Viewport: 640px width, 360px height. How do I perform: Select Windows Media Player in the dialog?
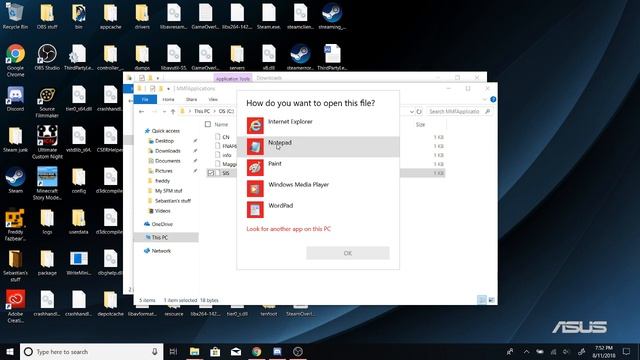(318, 189)
